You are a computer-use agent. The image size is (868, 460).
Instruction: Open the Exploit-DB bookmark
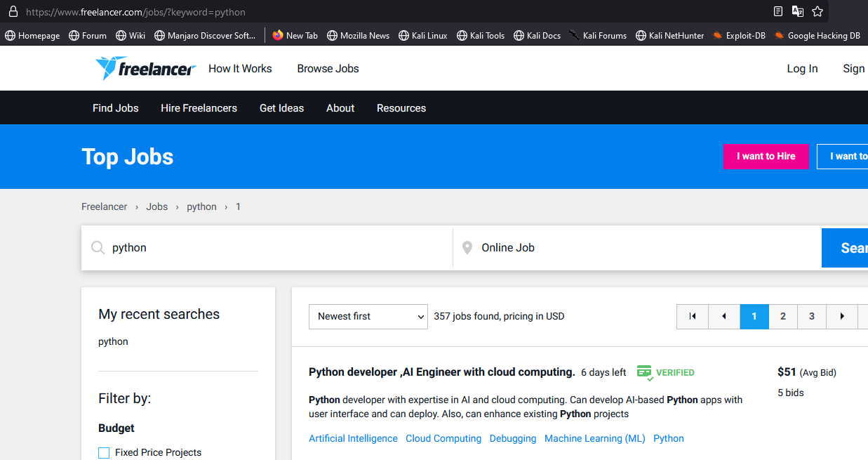pyautogui.click(x=738, y=35)
